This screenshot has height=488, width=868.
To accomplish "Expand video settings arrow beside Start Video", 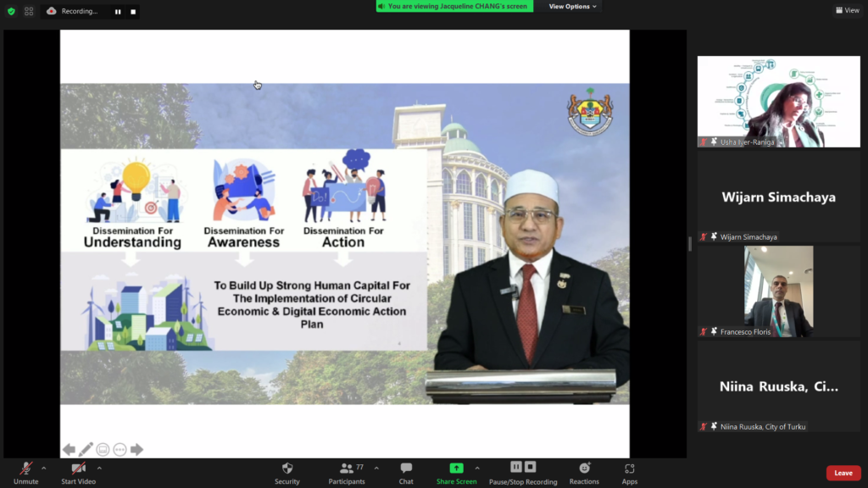I will coord(99,468).
